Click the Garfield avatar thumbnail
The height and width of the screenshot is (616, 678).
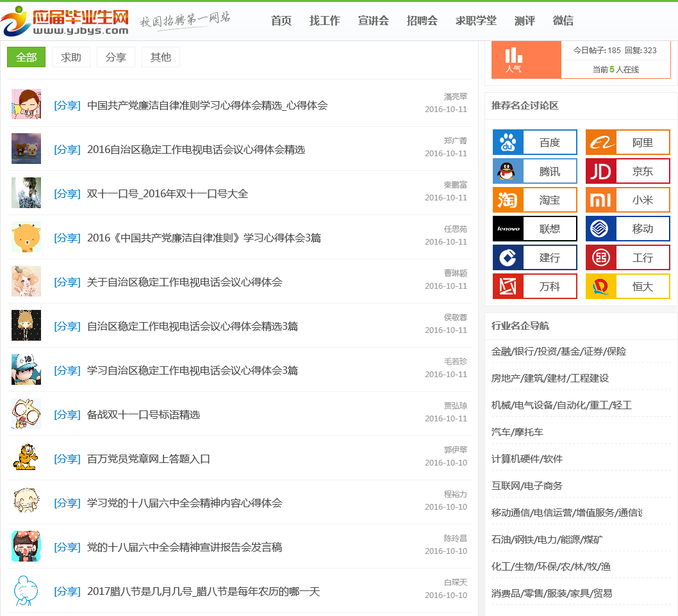(x=26, y=458)
